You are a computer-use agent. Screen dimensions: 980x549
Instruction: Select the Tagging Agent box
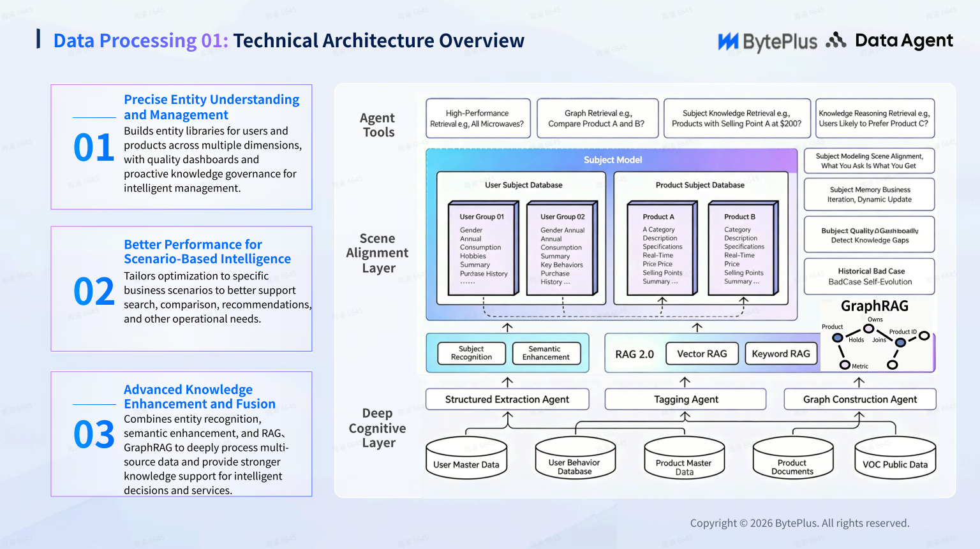click(x=685, y=399)
